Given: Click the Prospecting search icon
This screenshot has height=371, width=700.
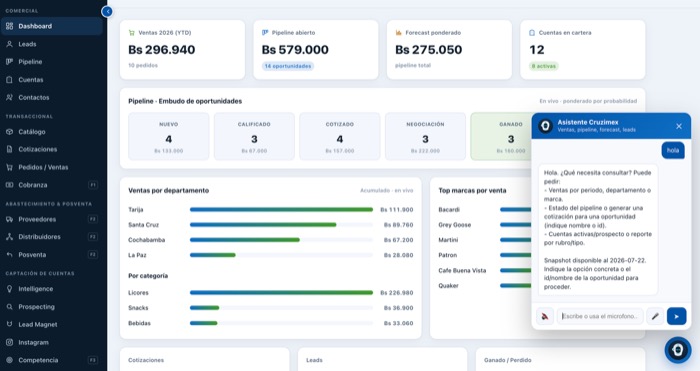Looking at the screenshot, I should 9,307.
